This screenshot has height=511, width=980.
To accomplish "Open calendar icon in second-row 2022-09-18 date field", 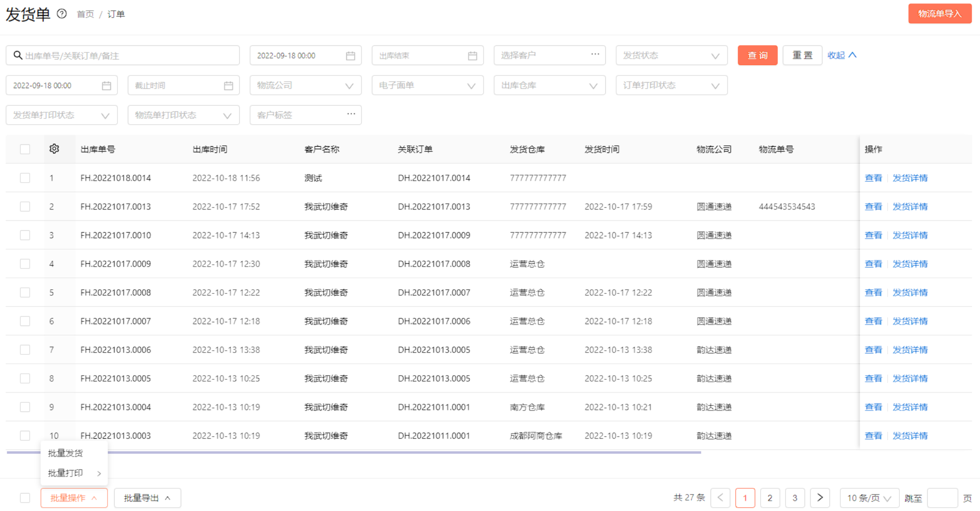I will click(x=106, y=85).
